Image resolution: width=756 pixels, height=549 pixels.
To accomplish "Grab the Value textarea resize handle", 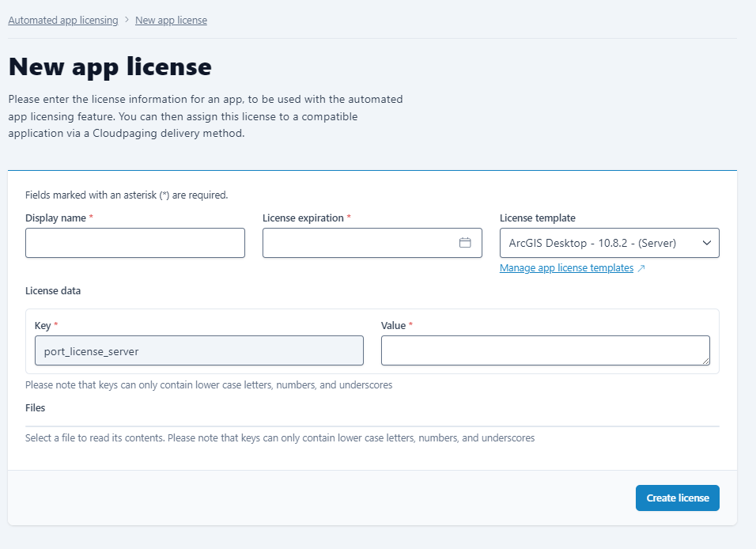I will click(x=705, y=361).
